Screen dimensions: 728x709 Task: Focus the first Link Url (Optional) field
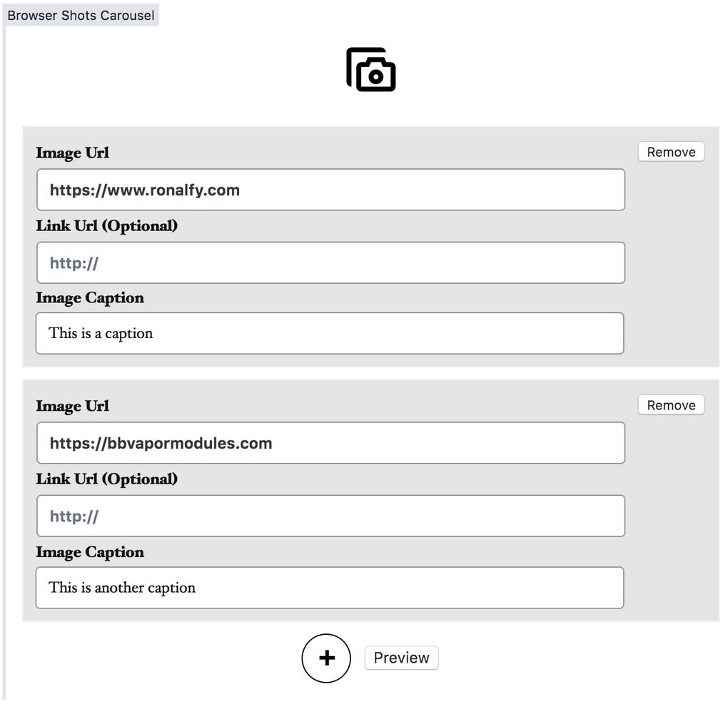[330, 262]
